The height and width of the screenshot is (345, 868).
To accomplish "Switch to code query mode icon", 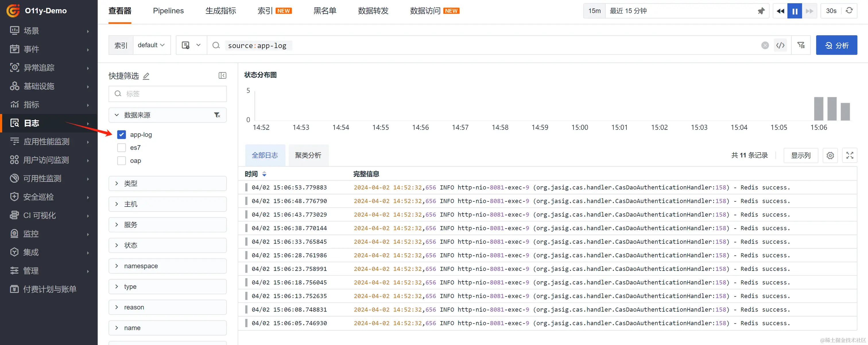I will click(x=780, y=45).
